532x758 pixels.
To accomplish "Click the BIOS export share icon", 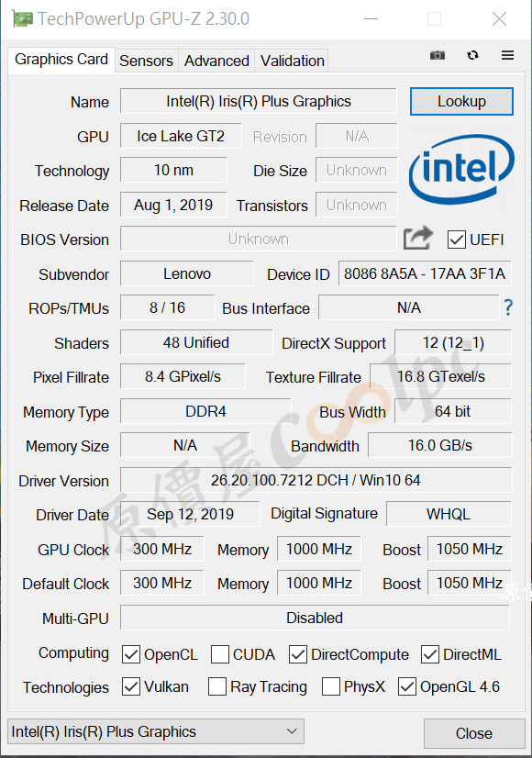I will point(418,238).
